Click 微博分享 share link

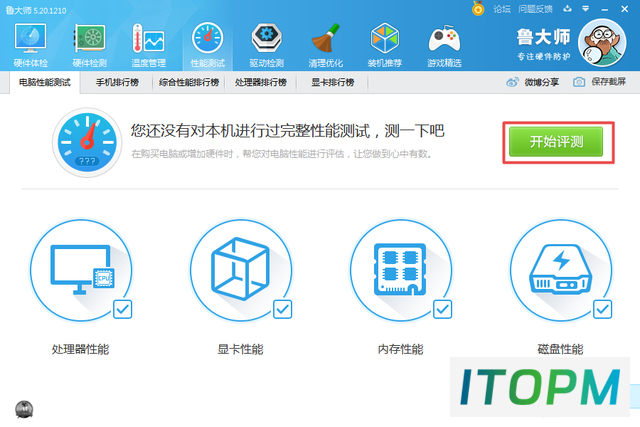(533, 82)
